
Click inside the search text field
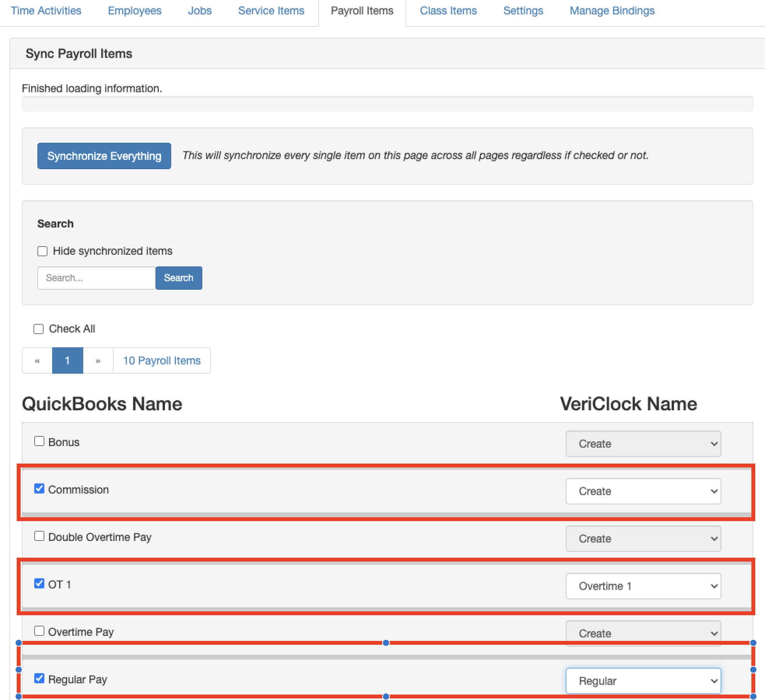96,278
